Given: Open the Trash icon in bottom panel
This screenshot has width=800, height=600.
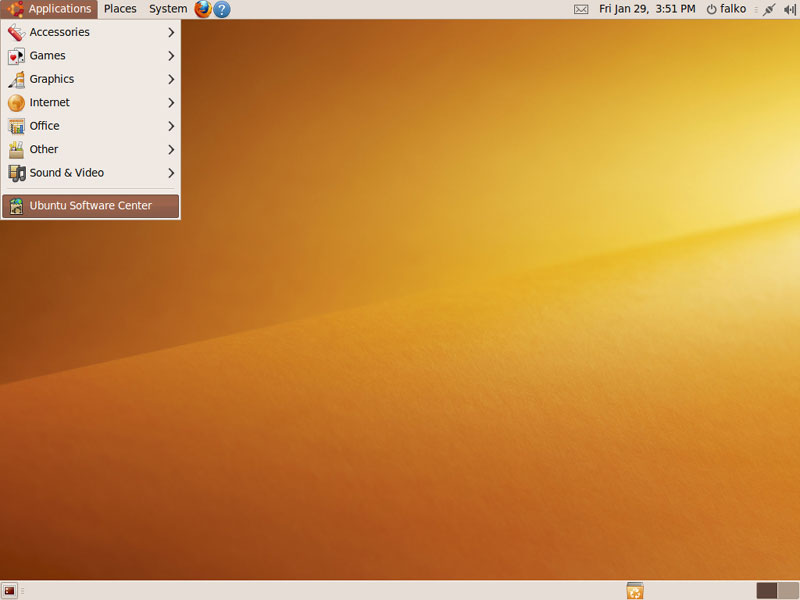Looking at the screenshot, I should (634, 591).
